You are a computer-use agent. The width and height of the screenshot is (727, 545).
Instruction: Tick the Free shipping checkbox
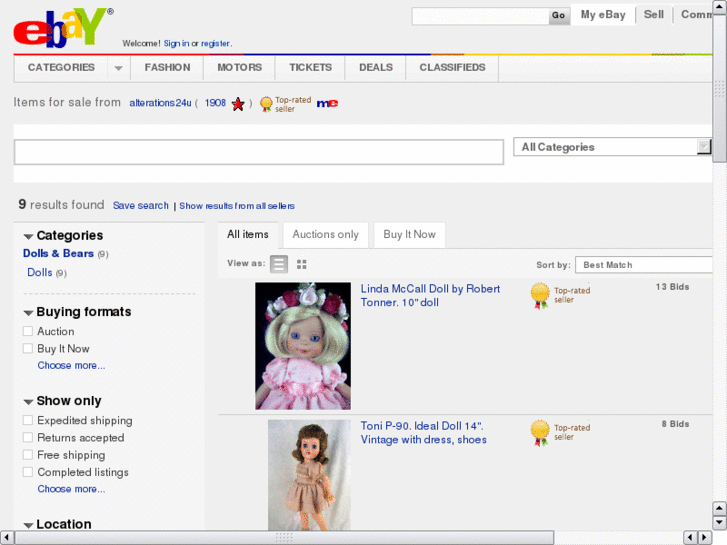coord(28,455)
